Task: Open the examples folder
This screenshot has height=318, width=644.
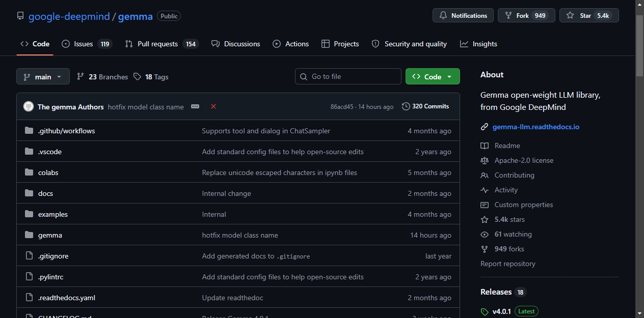Action: pyautogui.click(x=53, y=214)
